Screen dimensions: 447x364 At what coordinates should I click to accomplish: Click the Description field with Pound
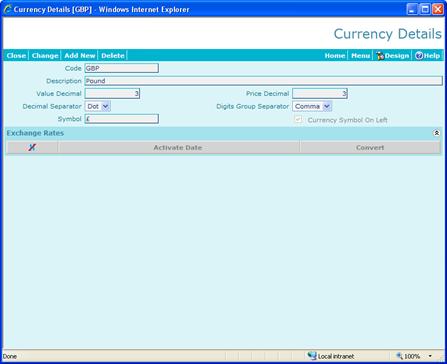[264, 81]
